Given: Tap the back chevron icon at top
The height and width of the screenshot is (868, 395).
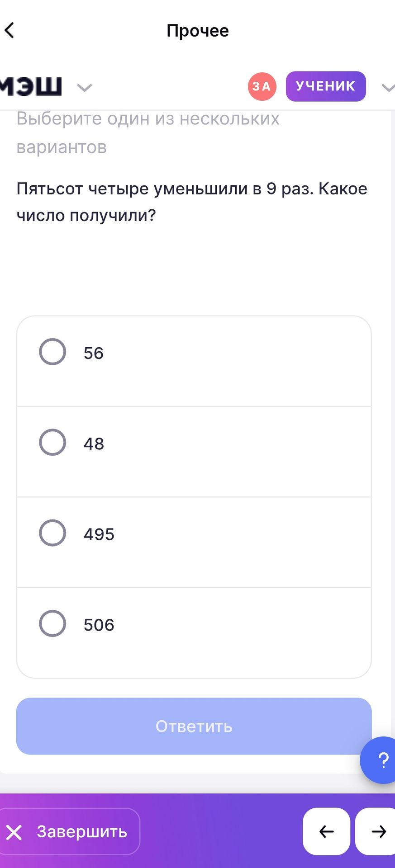Looking at the screenshot, I should (x=10, y=30).
